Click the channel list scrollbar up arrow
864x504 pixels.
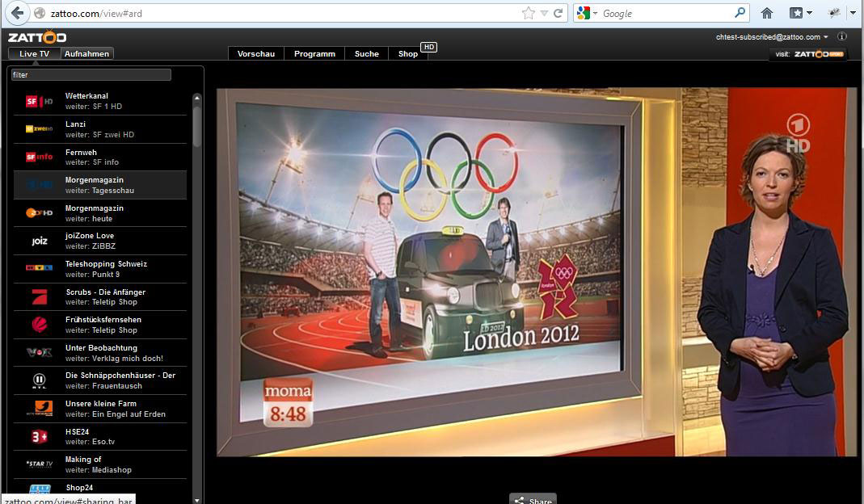click(x=196, y=98)
